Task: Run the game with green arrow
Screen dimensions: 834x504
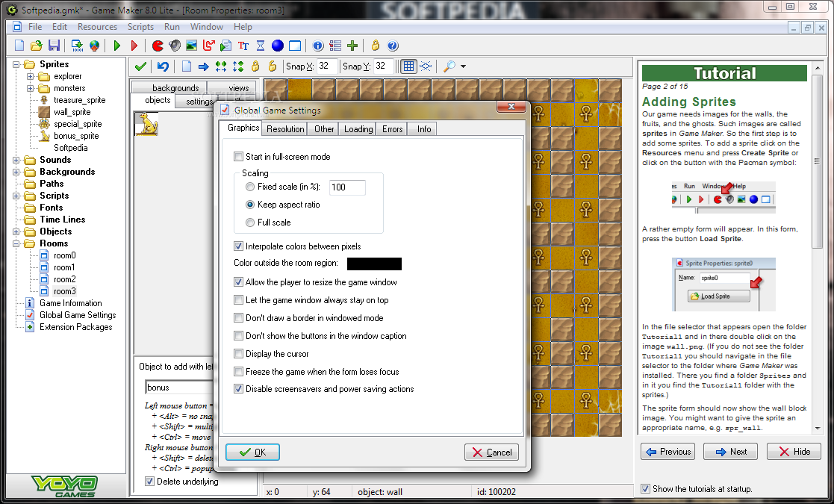Action: (x=117, y=46)
